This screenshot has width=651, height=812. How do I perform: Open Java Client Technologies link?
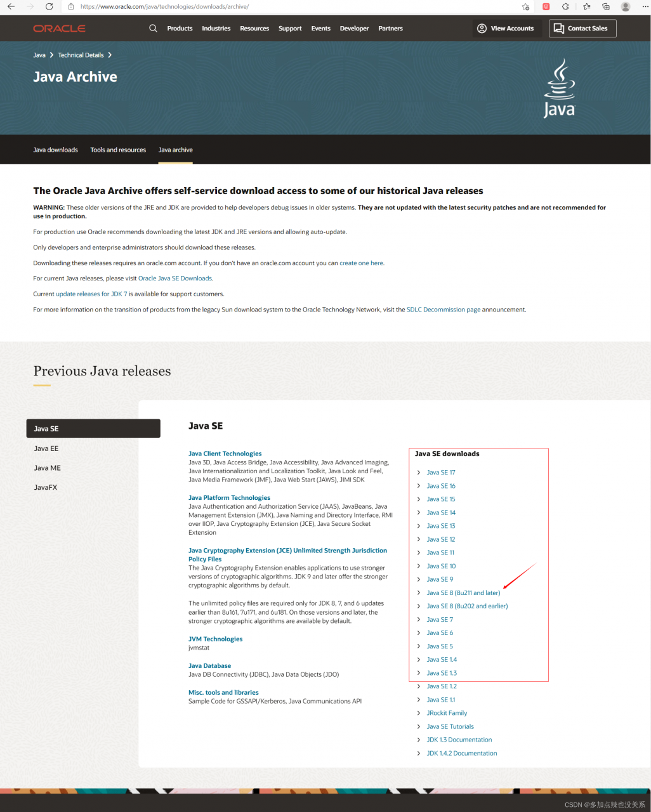click(225, 454)
